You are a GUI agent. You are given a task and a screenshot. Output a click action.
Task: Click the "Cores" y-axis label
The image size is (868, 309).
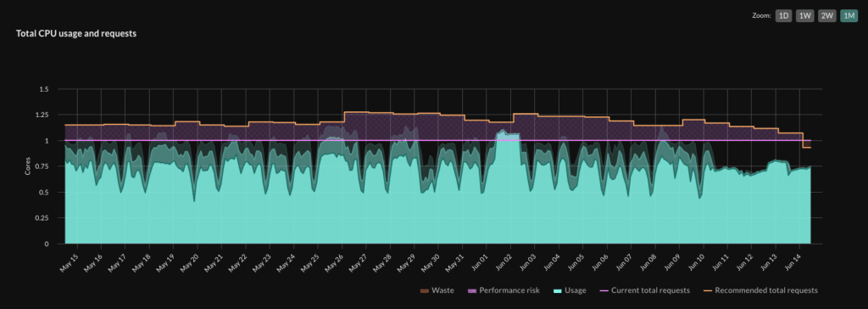[x=28, y=166]
